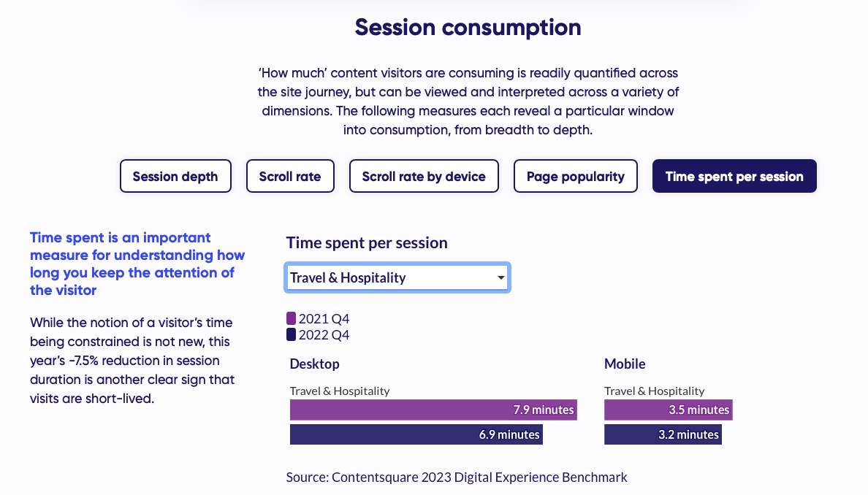868x495 pixels.
Task: Expand the Travel & Hospitality dropdown arrow
Action: click(500, 278)
